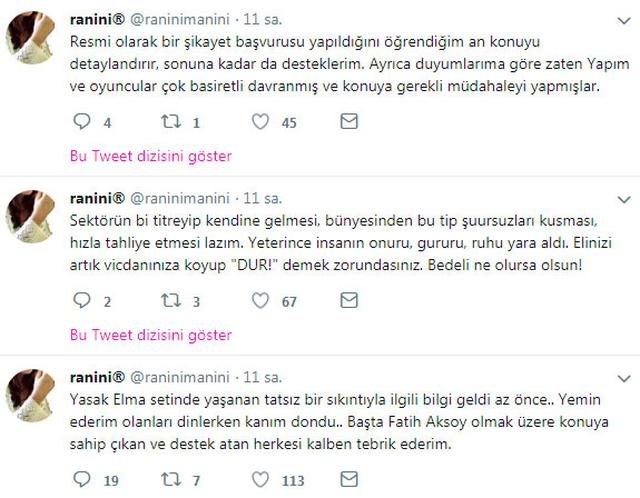Open ranini® profile name on first tweet
This screenshot has width=640, height=498.
(99, 18)
